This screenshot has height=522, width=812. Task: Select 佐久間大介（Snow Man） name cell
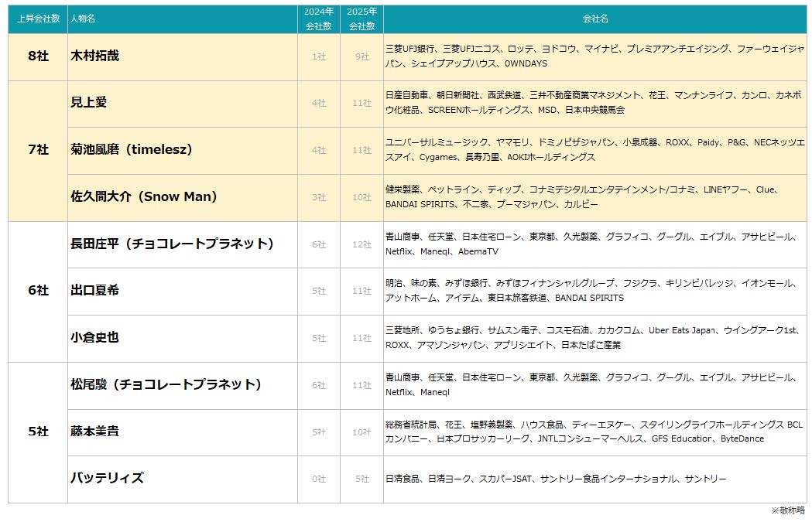[x=144, y=197]
